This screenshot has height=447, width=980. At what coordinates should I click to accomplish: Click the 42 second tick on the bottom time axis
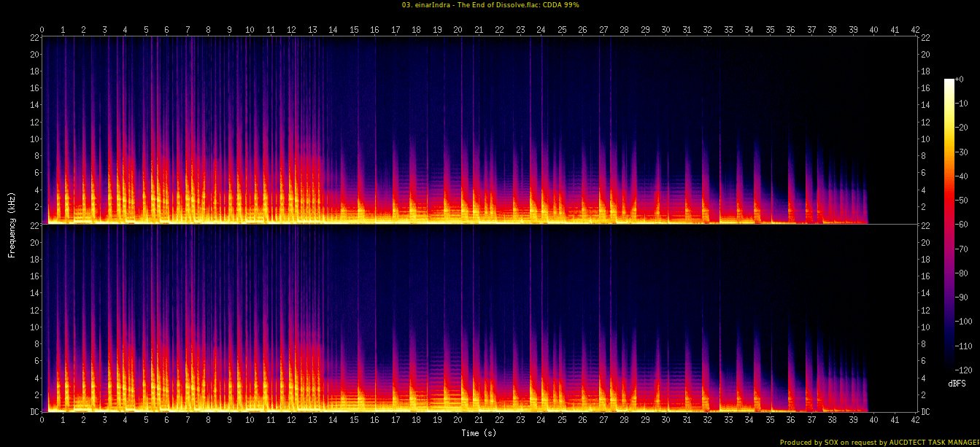point(915,420)
